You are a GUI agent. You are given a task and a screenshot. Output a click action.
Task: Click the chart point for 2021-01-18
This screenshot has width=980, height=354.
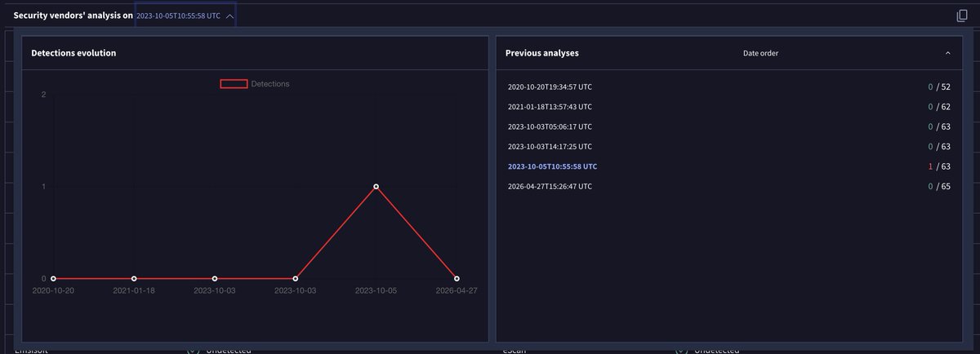coord(134,278)
